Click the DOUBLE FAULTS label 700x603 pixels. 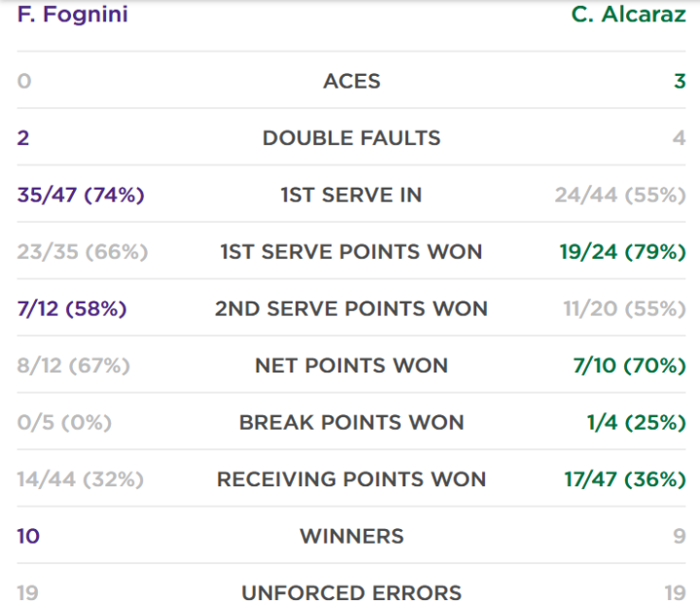click(x=351, y=138)
